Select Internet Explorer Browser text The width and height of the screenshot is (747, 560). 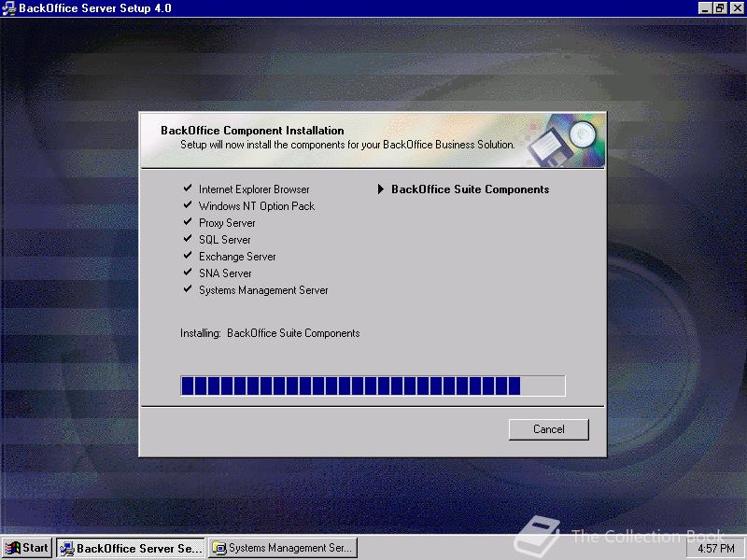(x=254, y=189)
